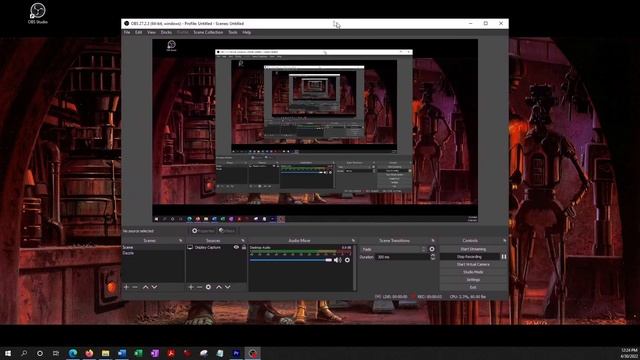Viewport: 640px width, 360px height.
Task: Open transition properties gear next to Fade
Action: (432, 249)
